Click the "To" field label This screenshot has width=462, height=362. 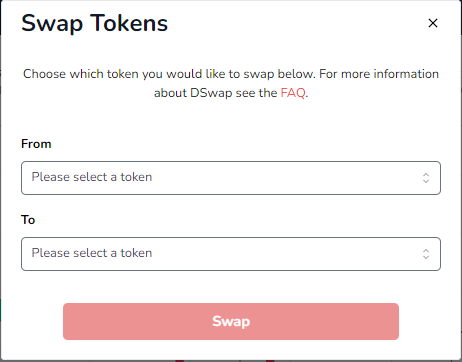tap(28, 220)
